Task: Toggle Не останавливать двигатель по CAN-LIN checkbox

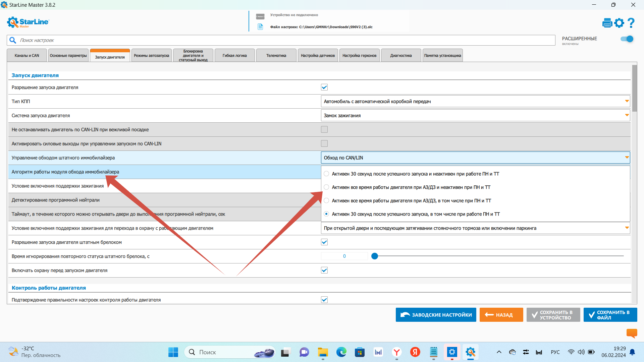Action: tap(324, 129)
